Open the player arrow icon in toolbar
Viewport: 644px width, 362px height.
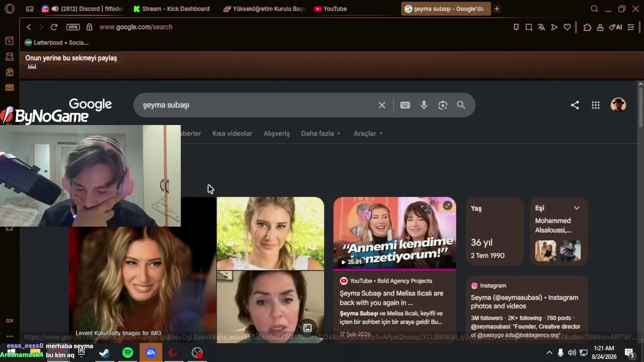click(554, 27)
